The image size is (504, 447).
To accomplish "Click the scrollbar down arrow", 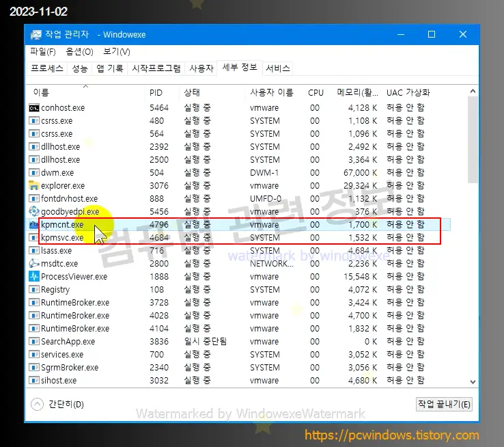I will (x=473, y=381).
